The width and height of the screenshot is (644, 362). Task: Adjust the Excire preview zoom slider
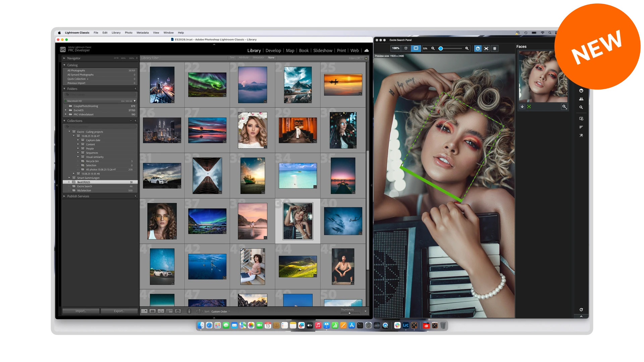pyautogui.click(x=441, y=49)
